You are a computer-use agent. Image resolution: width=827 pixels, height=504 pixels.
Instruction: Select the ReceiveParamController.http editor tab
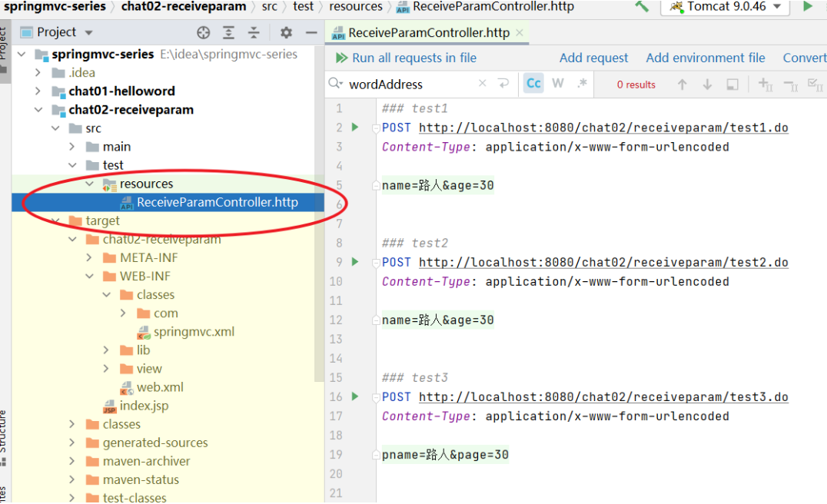(427, 32)
